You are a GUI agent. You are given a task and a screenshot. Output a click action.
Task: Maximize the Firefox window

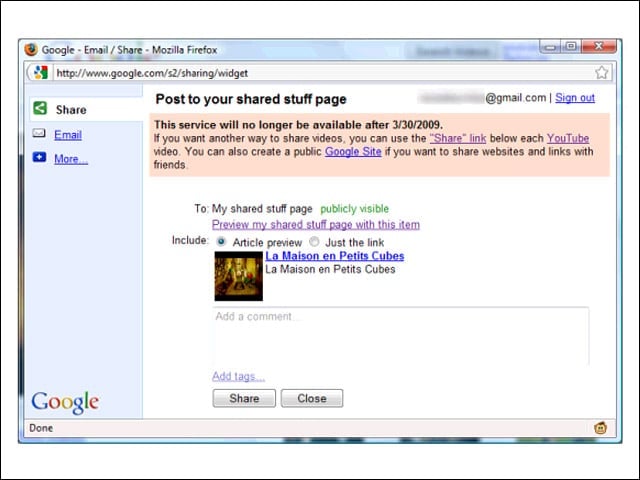click(x=571, y=46)
